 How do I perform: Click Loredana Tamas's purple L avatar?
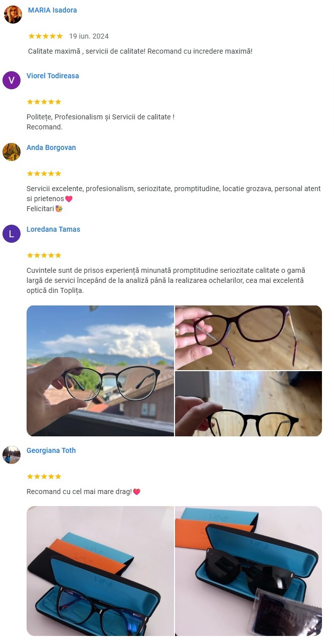point(12,234)
